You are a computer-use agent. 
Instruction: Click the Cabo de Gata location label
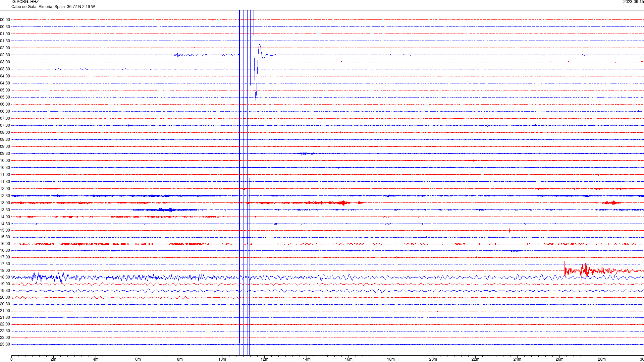[53, 7]
